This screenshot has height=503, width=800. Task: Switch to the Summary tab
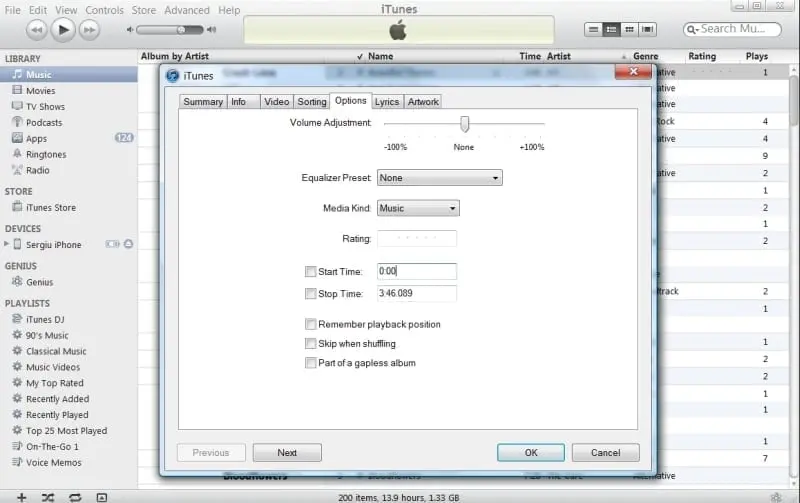203,102
